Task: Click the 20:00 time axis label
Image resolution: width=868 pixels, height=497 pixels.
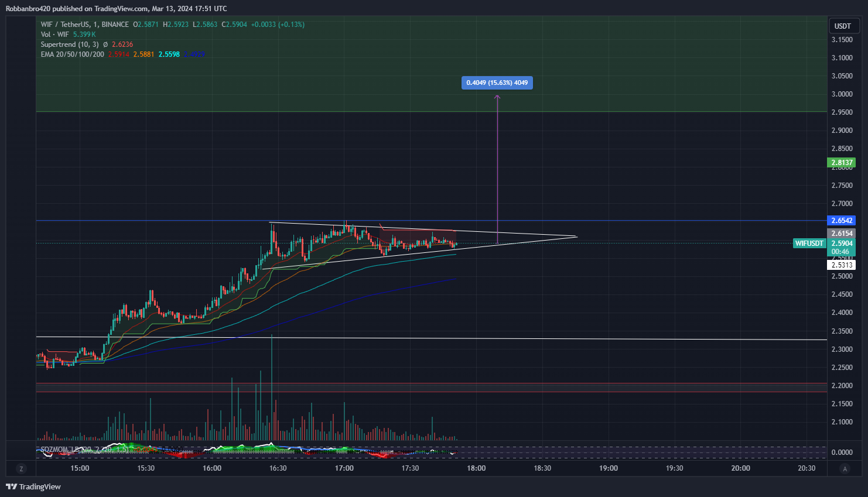Action: [741, 468]
